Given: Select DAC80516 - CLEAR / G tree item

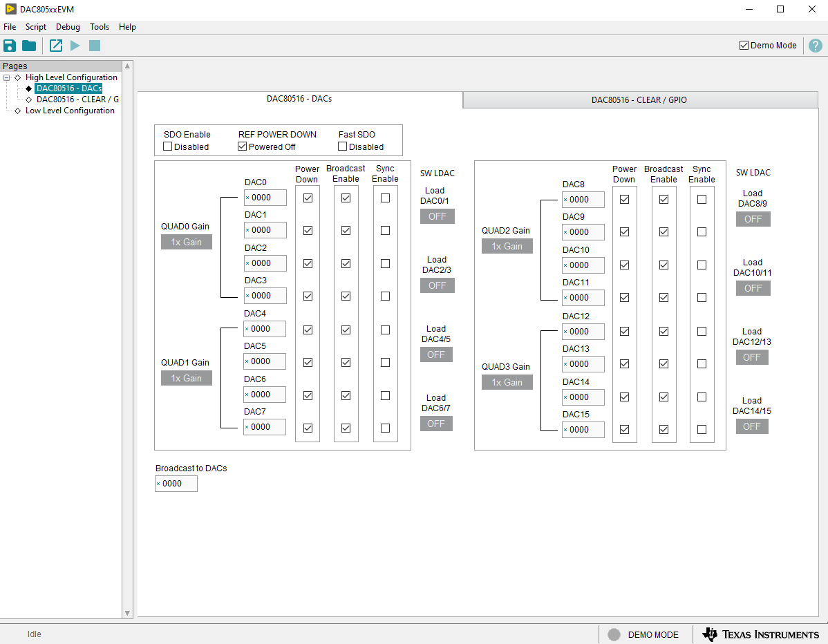Looking at the screenshot, I should pyautogui.click(x=77, y=100).
